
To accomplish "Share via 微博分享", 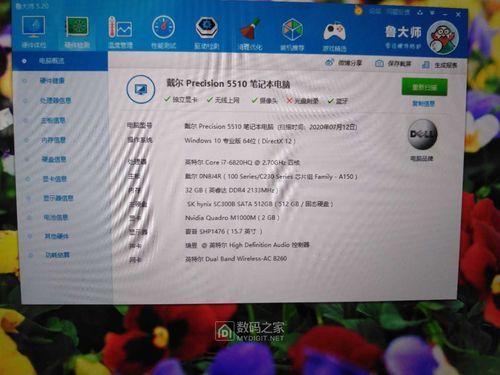I will (350, 63).
